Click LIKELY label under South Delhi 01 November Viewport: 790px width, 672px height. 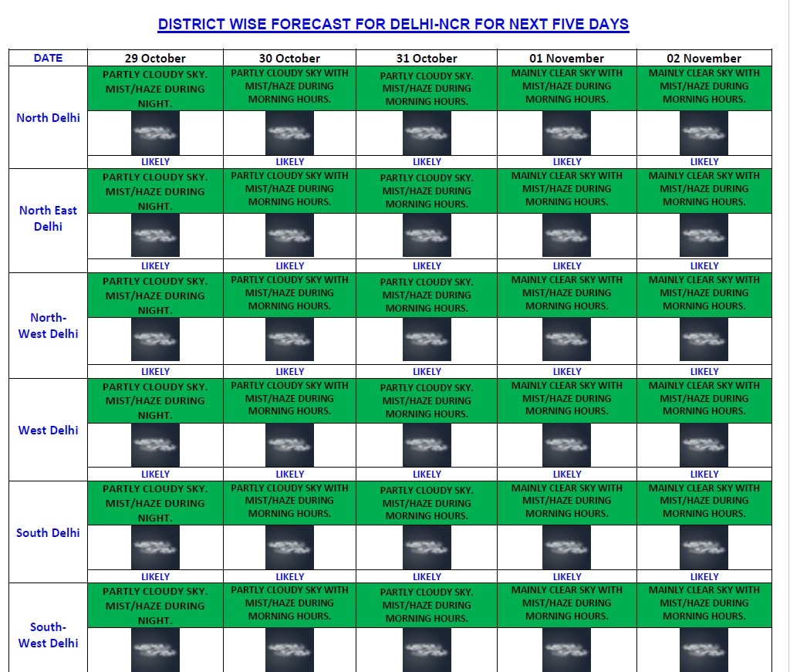(566, 576)
